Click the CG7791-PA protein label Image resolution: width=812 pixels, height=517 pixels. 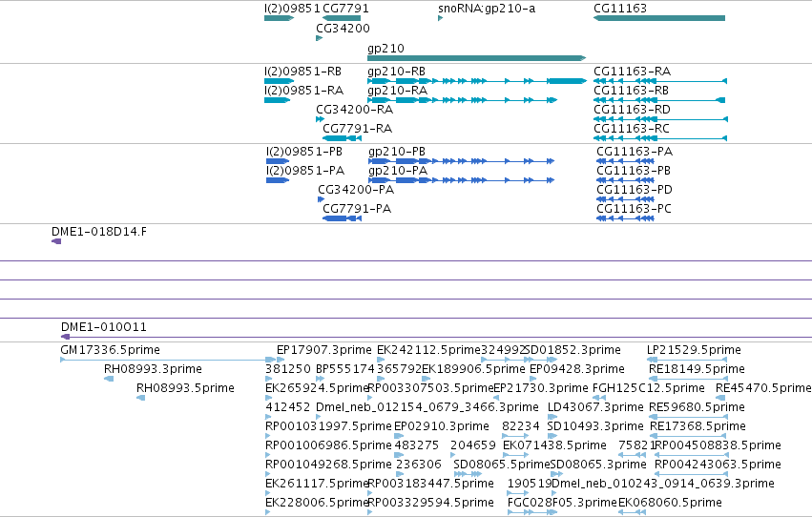click(357, 209)
